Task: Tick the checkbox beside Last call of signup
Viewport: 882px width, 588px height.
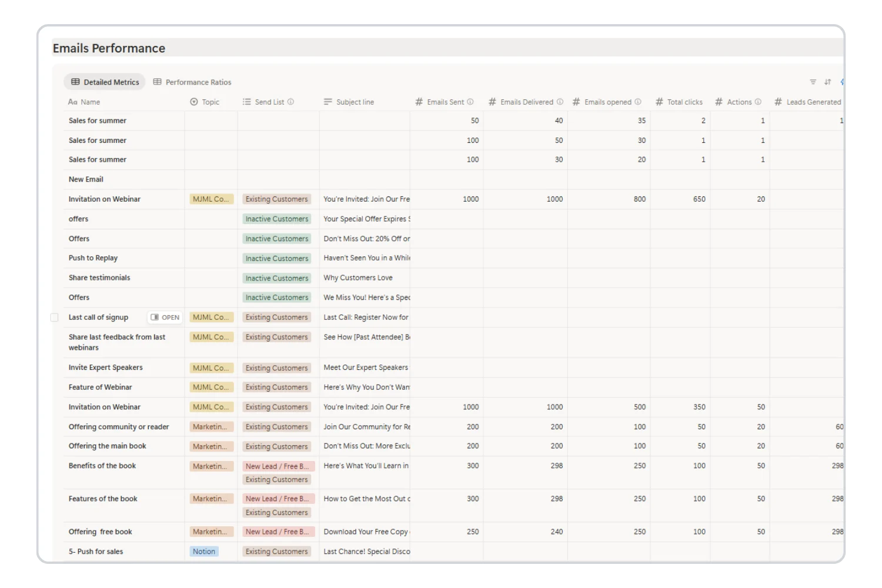Action: pyautogui.click(x=54, y=317)
